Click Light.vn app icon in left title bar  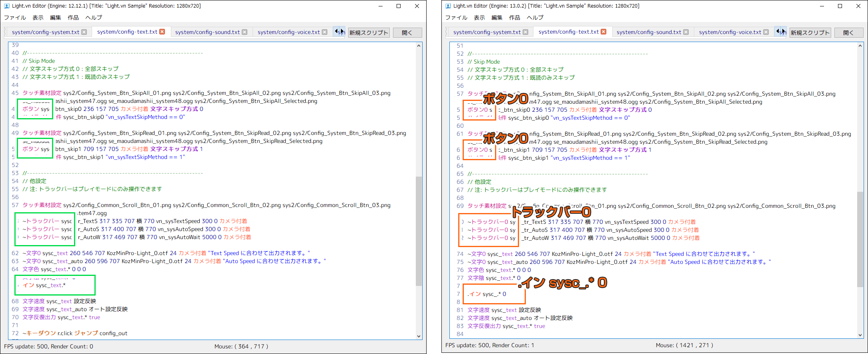[x=7, y=6]
